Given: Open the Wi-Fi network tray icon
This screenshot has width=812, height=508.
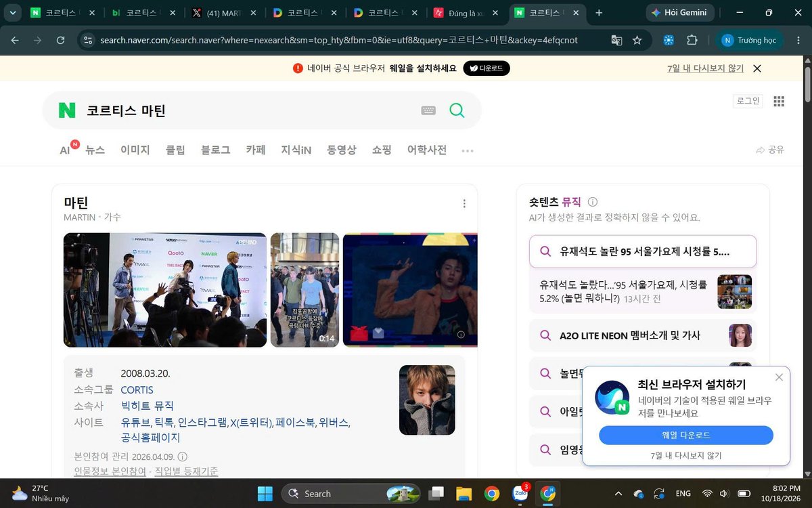Looking at the screenshot, I should point(707,493).
